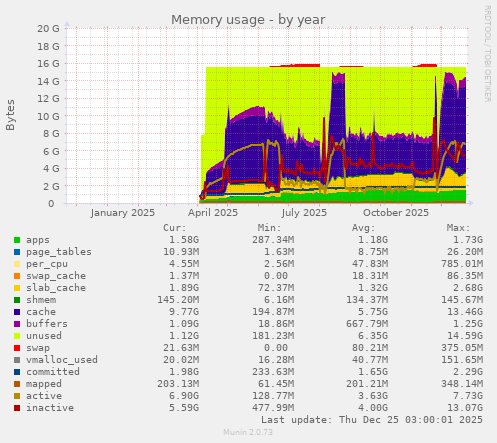Click inactive max value 13.07G

point(465,408)
